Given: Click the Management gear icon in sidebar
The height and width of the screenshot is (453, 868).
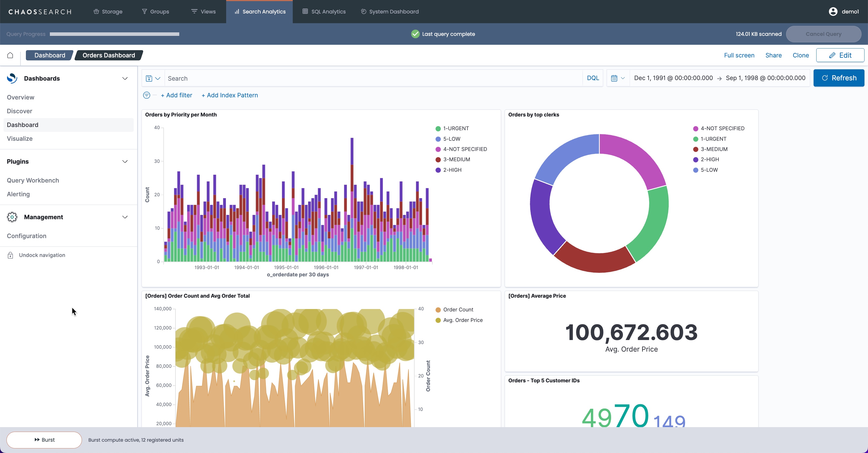Looking at the screenshot, I should 12,217.
